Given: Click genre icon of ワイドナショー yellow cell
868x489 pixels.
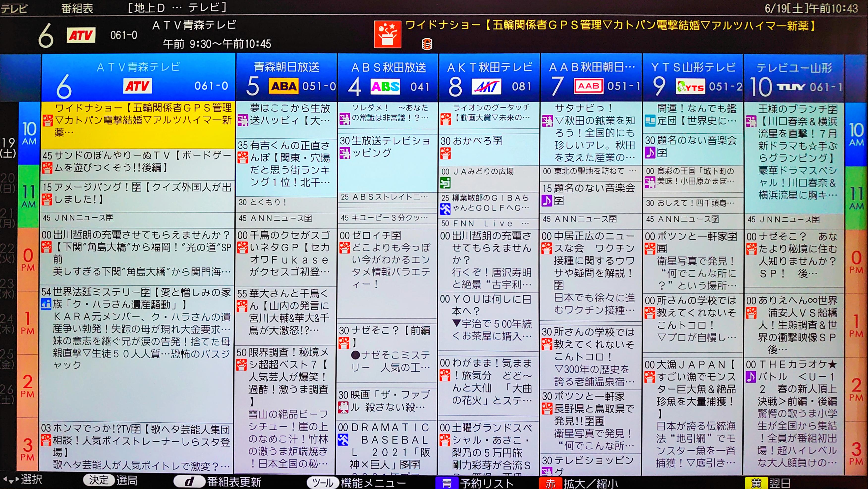Looking at the screenshot, I should [48, 121].
